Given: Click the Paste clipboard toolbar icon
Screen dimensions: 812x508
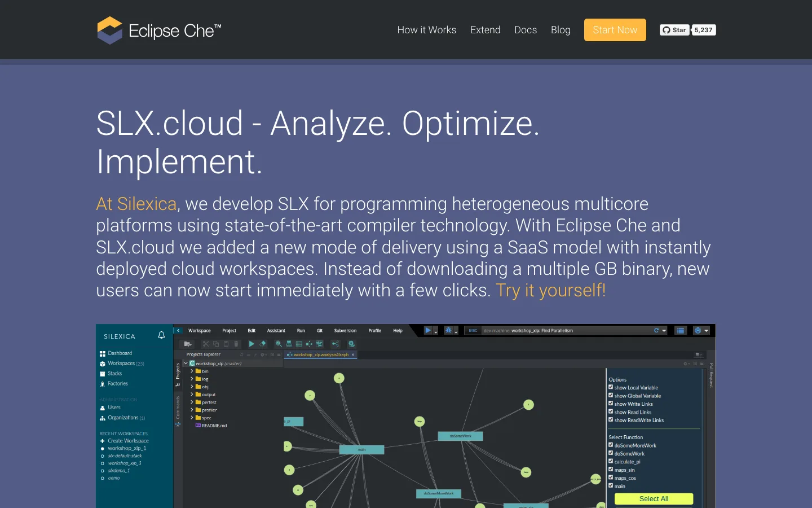Looking at the screenshot, I should coord(226,344).
